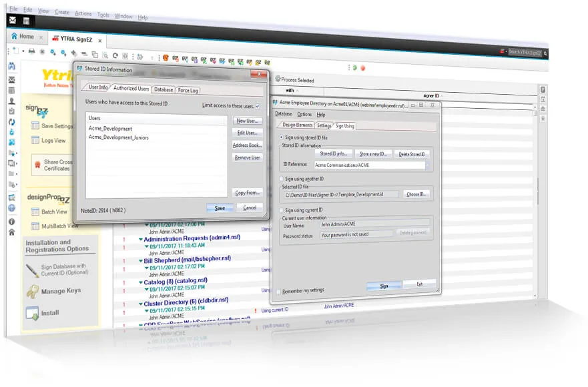This screenshot has width=588, height=387.
Task: Switch to User Info tab
Action: [x=98, y=87]
